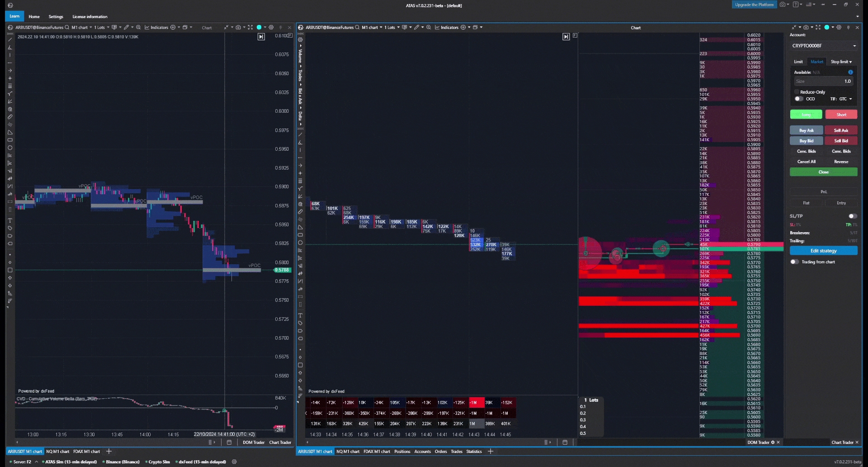Click the cyan color circle in left chart toolbar
The width and height of the screenshot is (868, 467).
point(259,28)
